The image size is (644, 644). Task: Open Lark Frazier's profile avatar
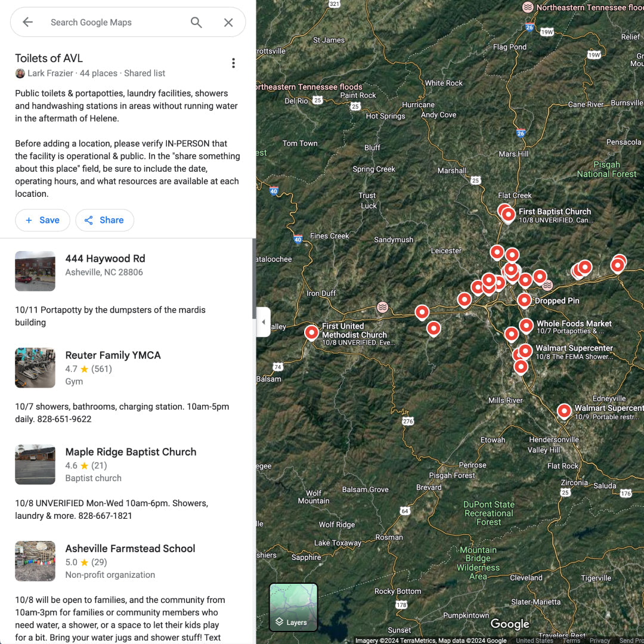point(20,73)
